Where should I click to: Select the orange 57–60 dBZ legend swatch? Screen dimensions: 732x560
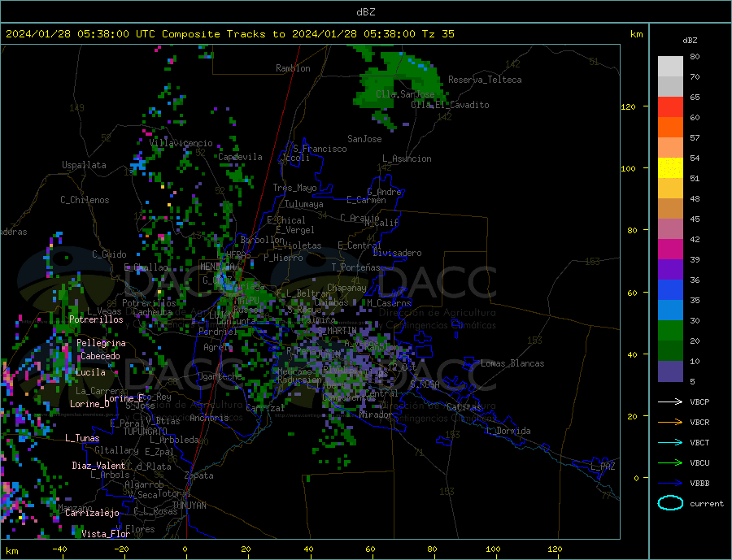click(x=670, y=128)
